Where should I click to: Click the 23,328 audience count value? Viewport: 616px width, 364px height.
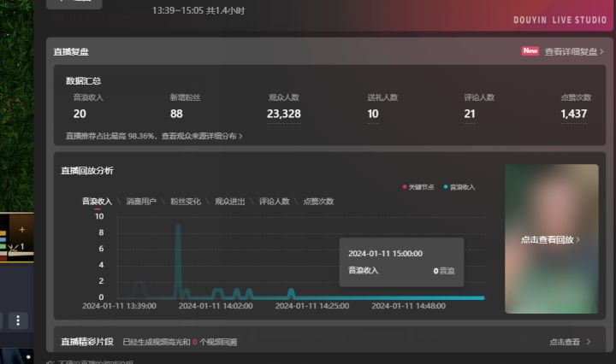[x=284, y=114]
